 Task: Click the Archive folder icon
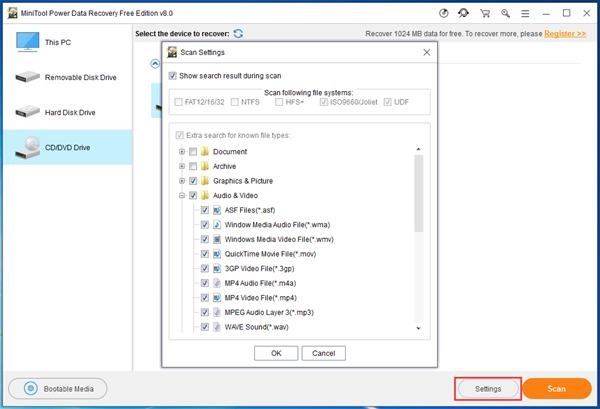click(x=205, y=166)
